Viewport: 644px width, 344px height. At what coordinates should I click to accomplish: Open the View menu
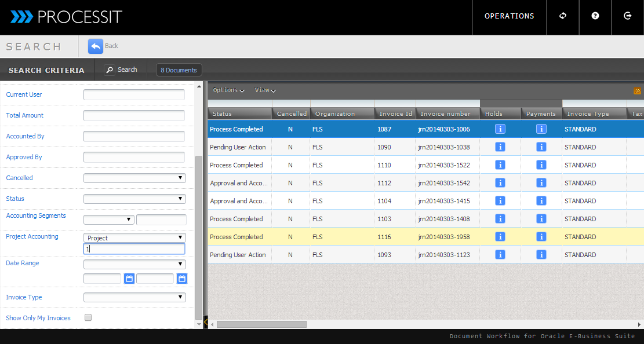(265, 90)
